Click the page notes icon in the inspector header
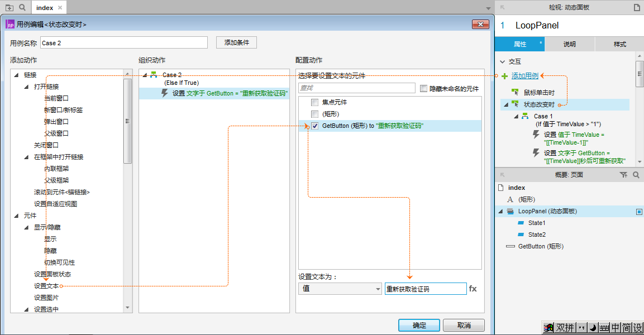 pos(636,7)
